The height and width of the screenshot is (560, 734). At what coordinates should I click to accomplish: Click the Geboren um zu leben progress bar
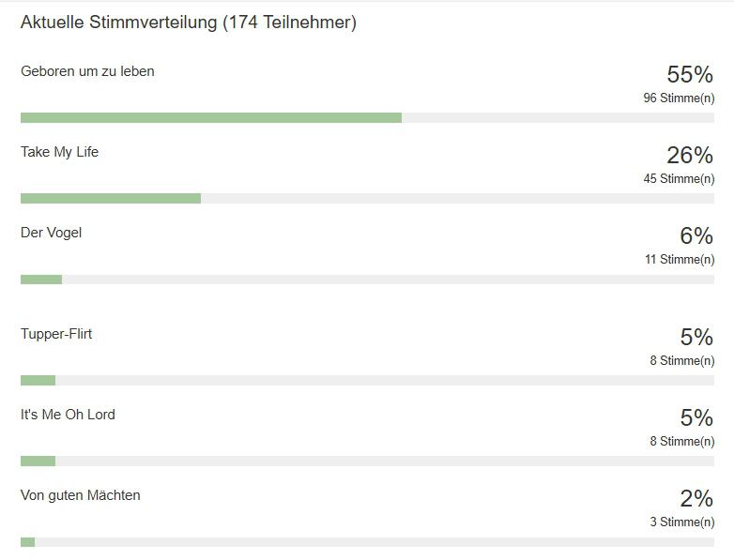[x=367, y=118]
